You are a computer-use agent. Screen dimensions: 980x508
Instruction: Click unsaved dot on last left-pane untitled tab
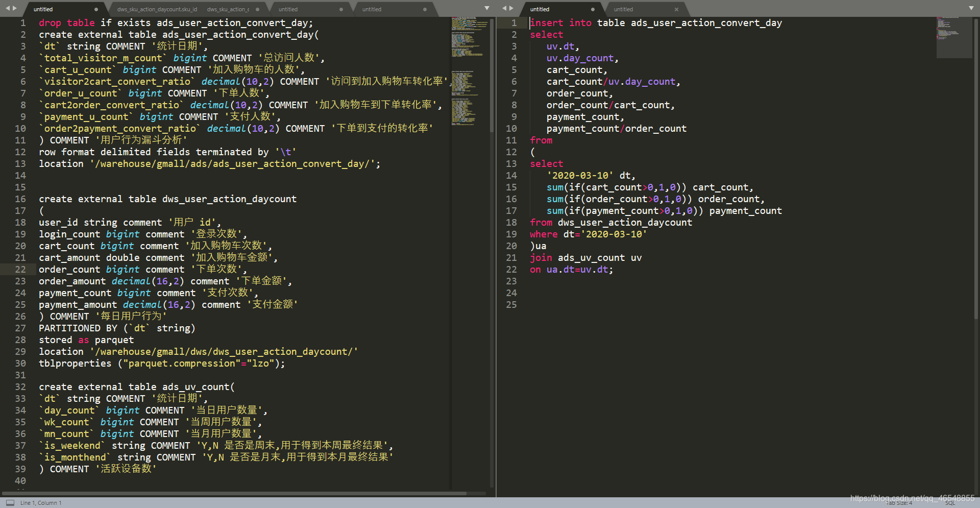click(x=425, y=9)
